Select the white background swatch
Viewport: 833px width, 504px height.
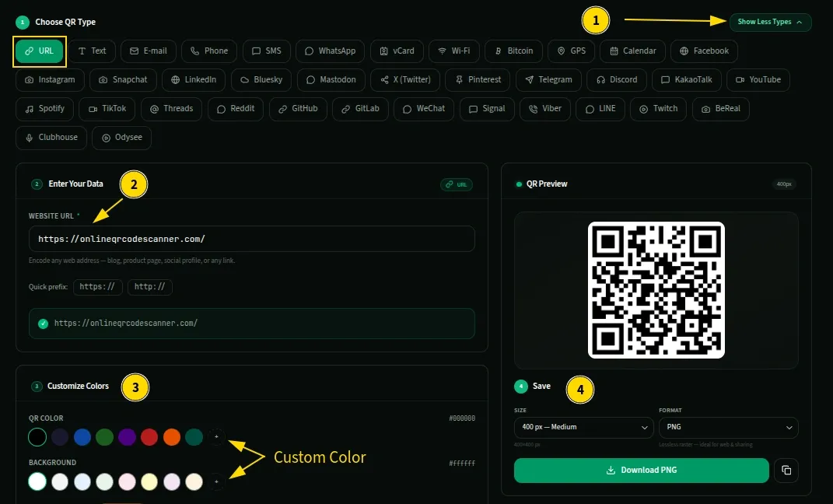coord(37,481)
